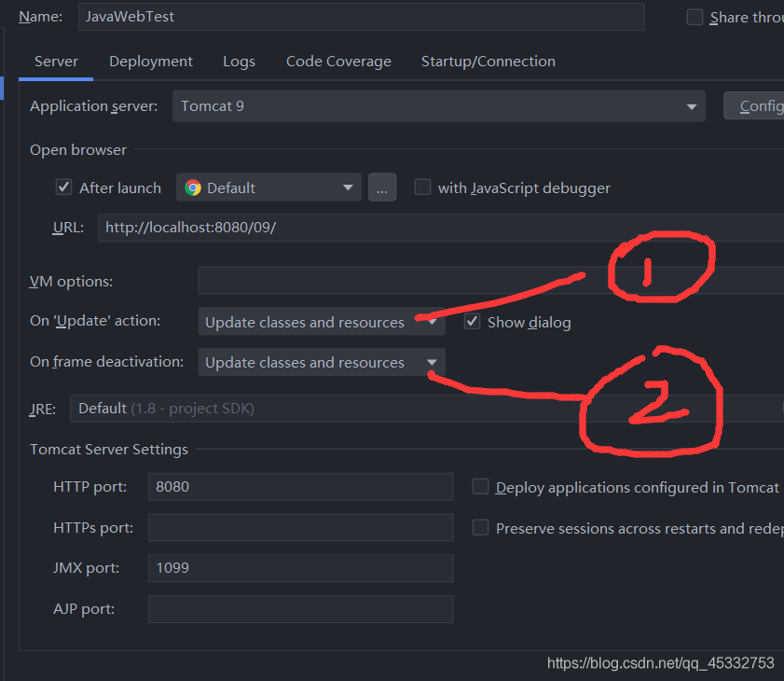Open the On frame deactivation dropdown
This screenshot has height=681, width=784.
(322, 362)
